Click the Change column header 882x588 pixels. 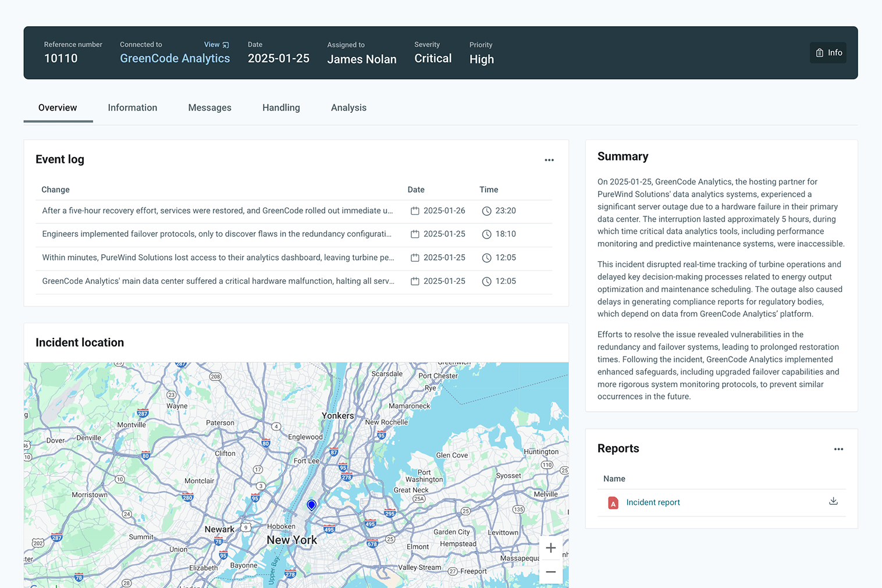(x=55, y=190)
